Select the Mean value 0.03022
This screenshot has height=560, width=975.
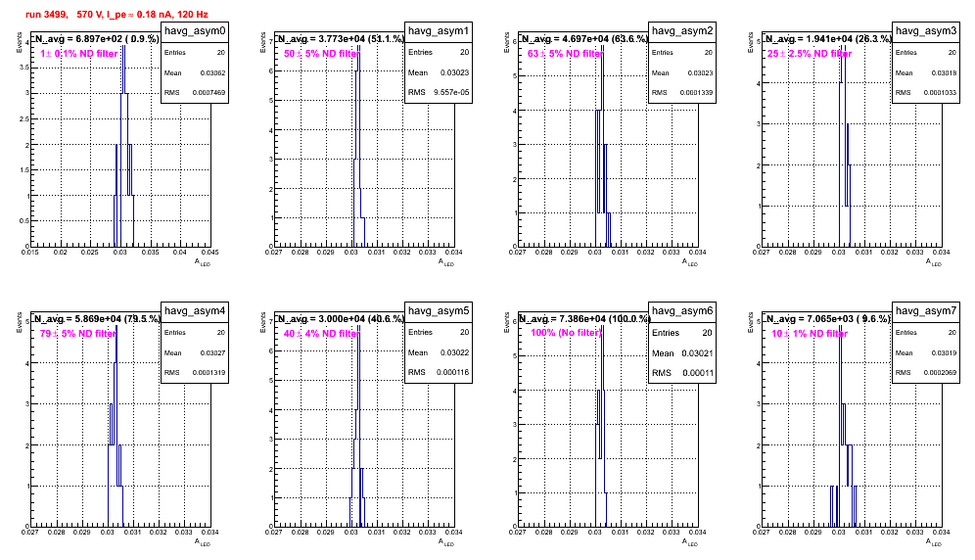point(454,352)
